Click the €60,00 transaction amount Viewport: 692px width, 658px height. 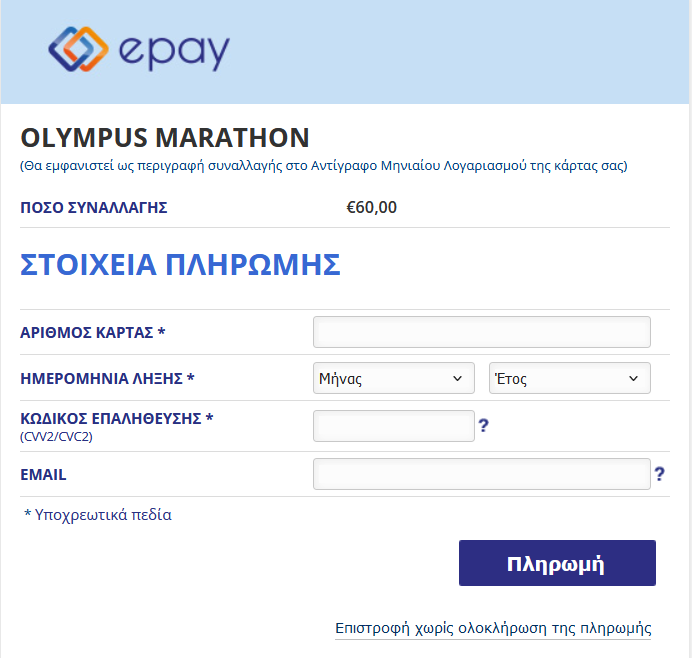click(372, 207)
